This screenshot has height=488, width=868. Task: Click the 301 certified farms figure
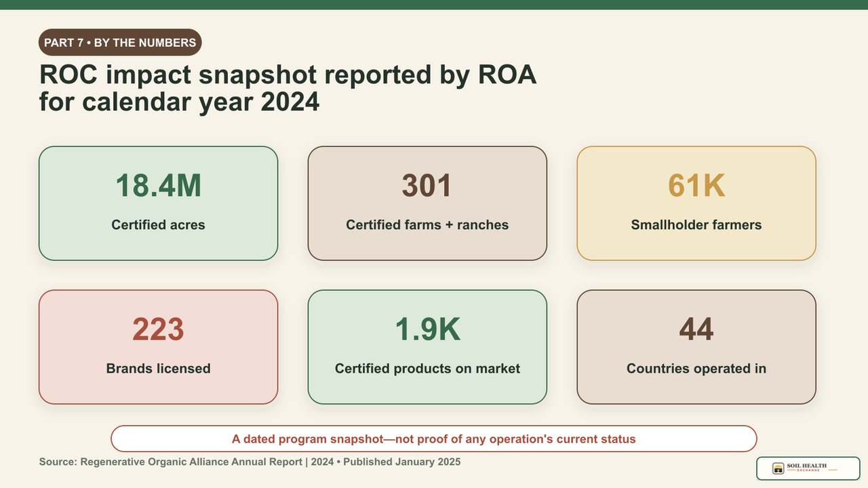tap(427, 186)
